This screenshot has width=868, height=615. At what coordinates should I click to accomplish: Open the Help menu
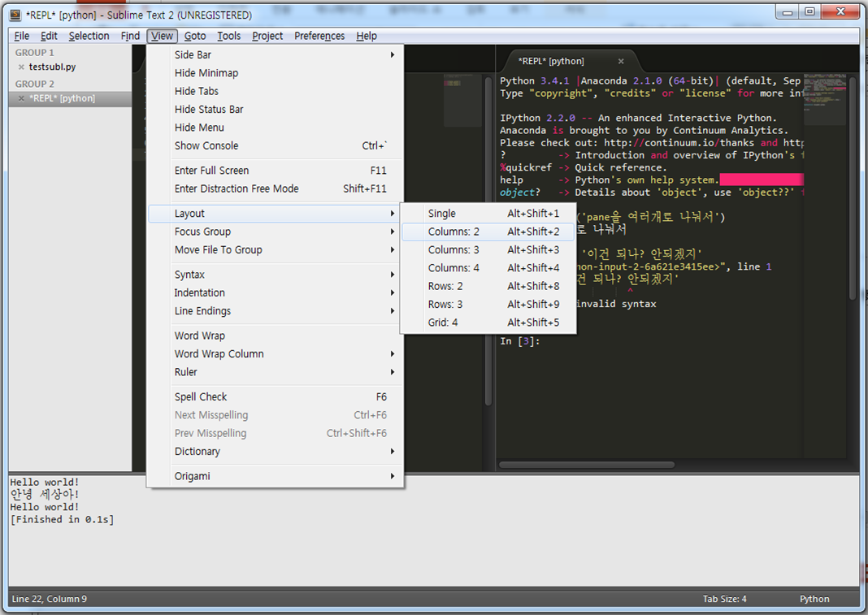367,36
